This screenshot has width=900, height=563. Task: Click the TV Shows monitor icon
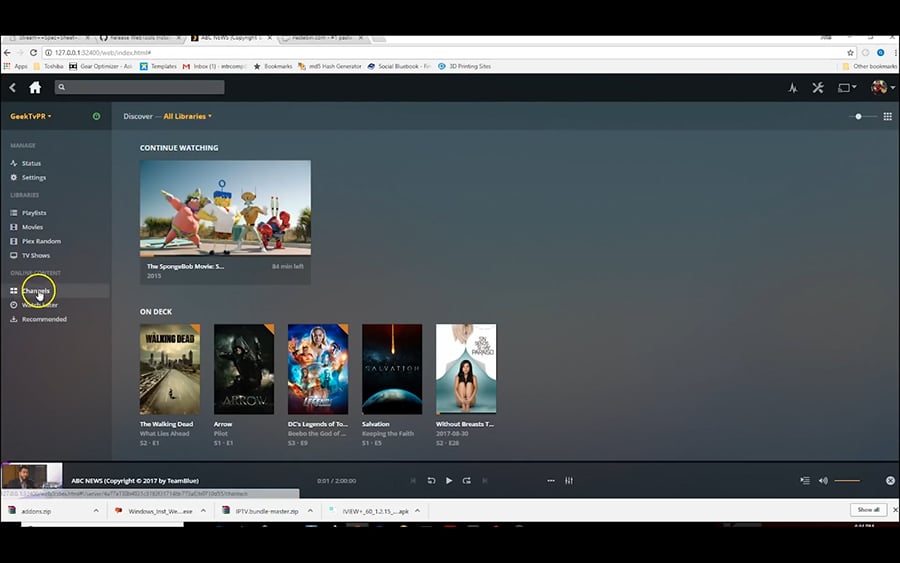[x=14, y=255]
